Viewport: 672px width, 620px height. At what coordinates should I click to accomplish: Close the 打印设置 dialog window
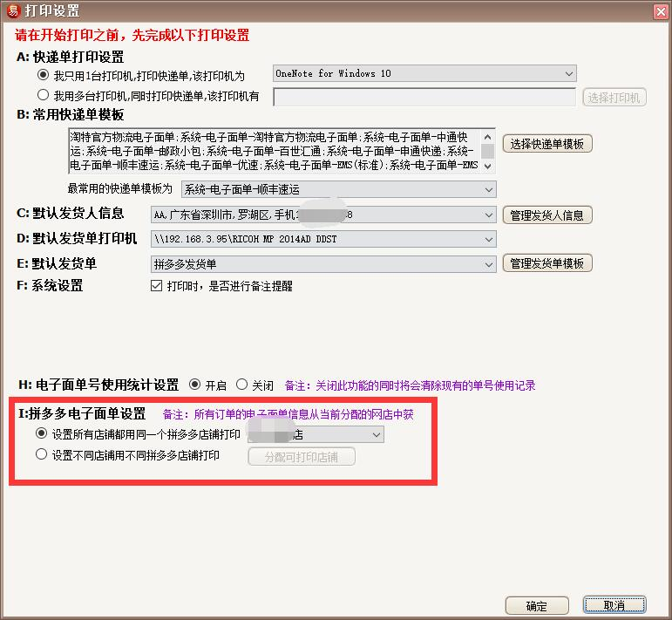coord(661,11)
